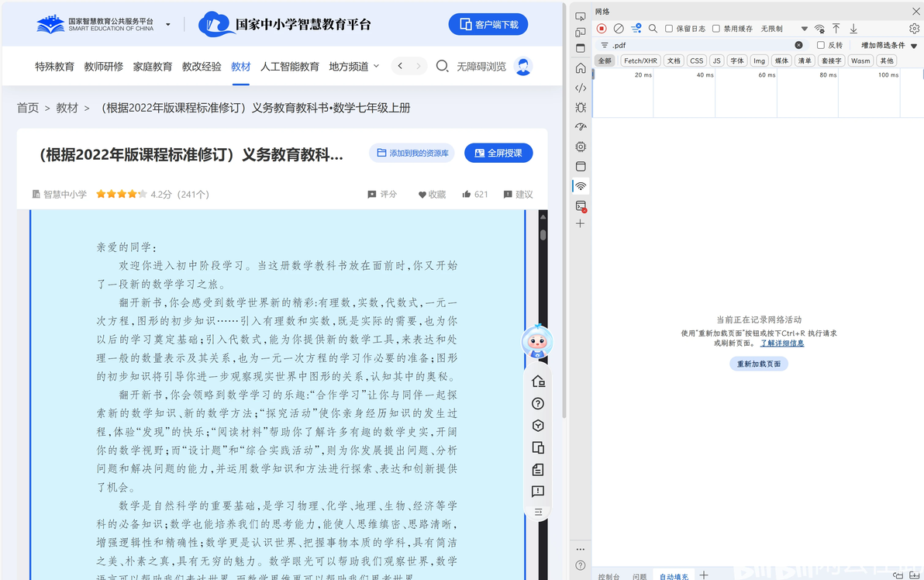Click the reader home icon
Viewport: 924px width, 580px height.
point(538,381)
